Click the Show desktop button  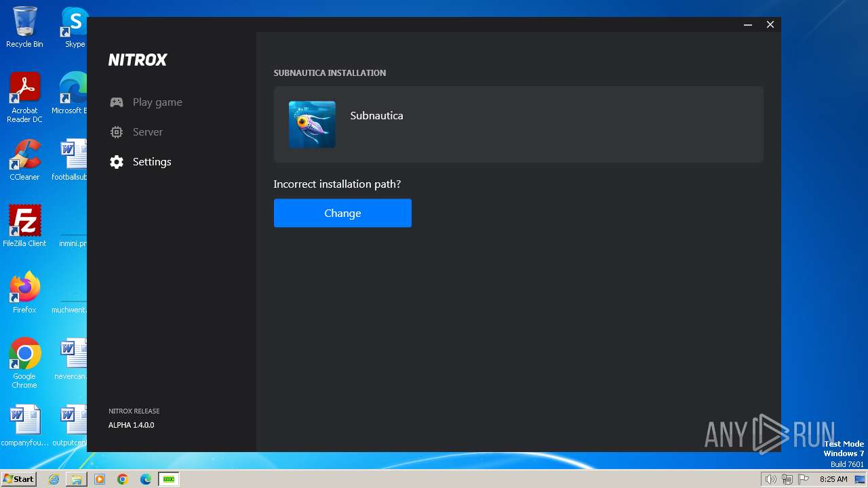click(860, 479)
